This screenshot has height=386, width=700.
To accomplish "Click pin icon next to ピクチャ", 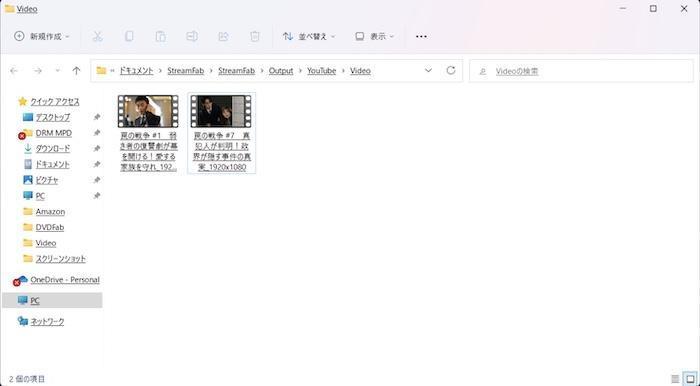I will point(96,180).
